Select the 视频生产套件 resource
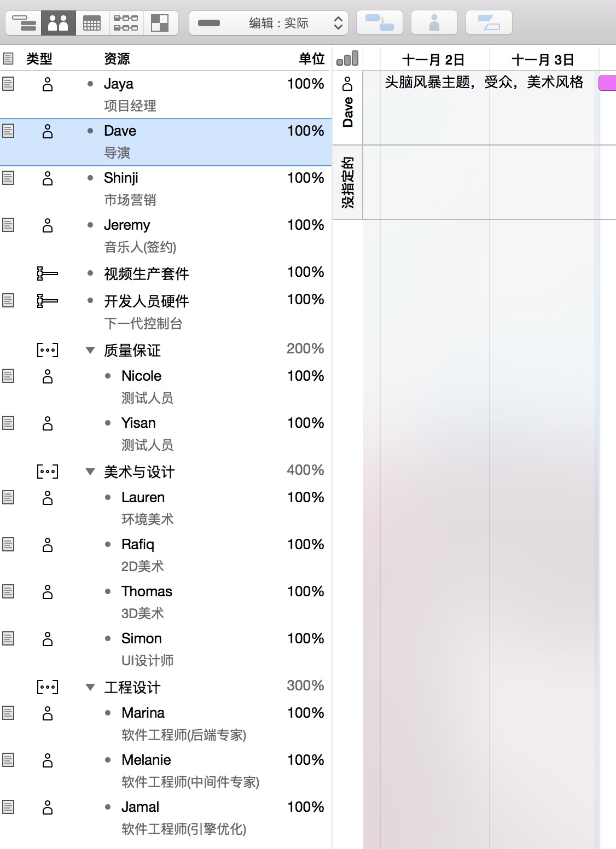The width and height of the screenshot is (616, 849). tap(147, 273)
